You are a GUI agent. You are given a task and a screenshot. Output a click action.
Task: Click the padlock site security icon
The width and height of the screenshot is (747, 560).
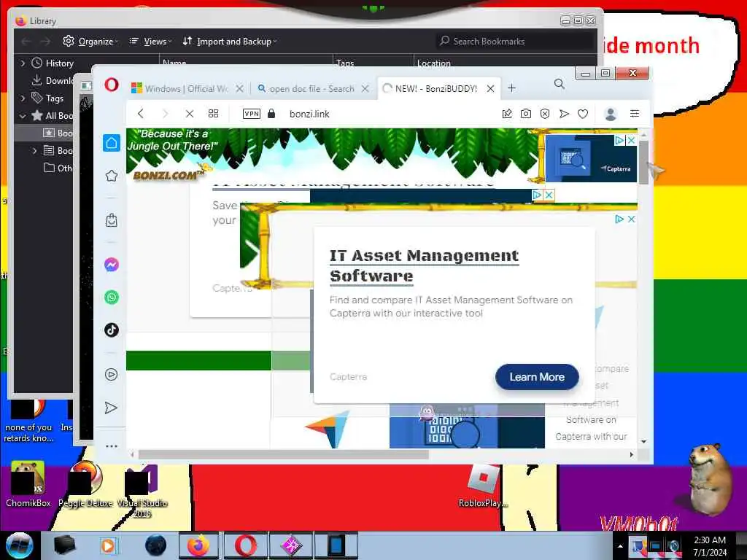(x=271, y=113)
